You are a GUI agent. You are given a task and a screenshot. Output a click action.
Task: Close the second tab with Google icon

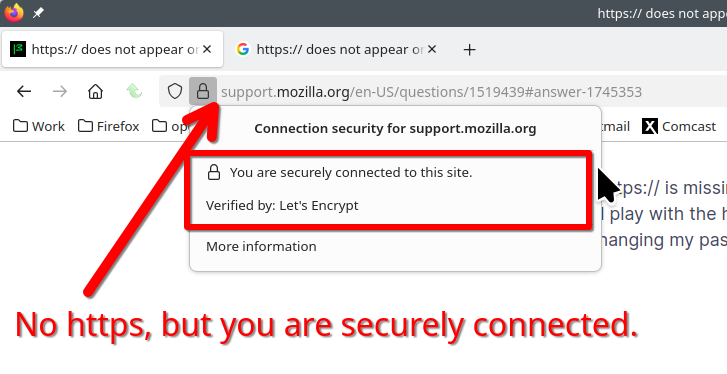coord(432,49)
